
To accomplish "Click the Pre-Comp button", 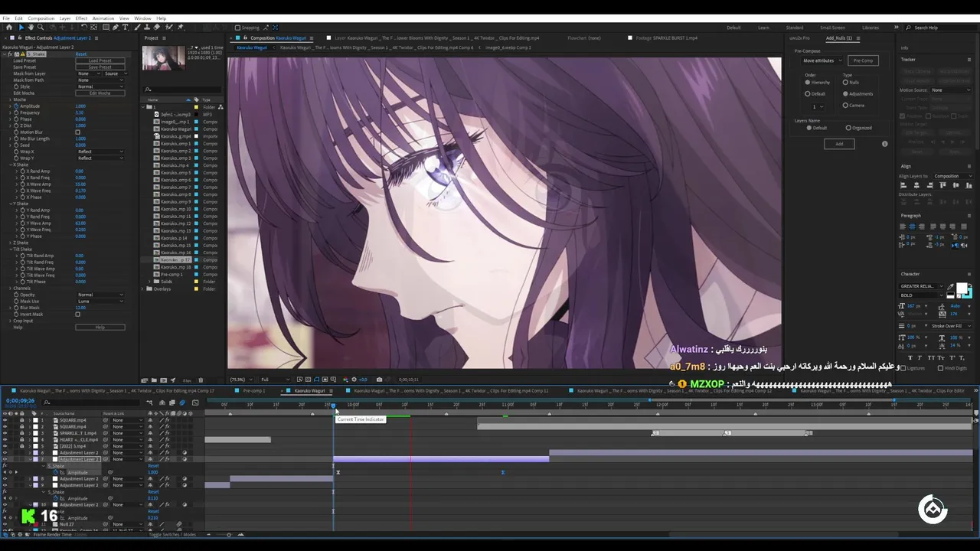I will click(863, 60).
